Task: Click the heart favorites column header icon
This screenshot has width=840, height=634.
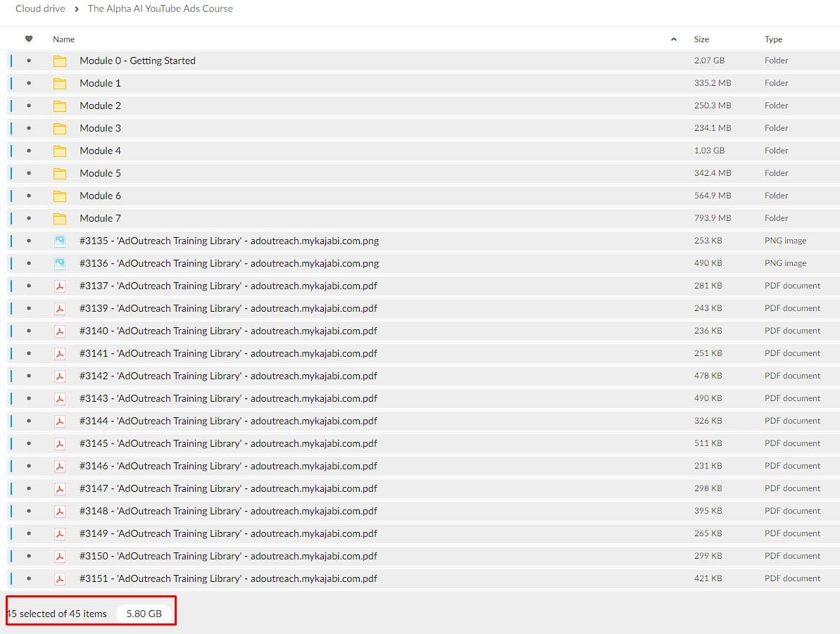Action: [29, 39]
